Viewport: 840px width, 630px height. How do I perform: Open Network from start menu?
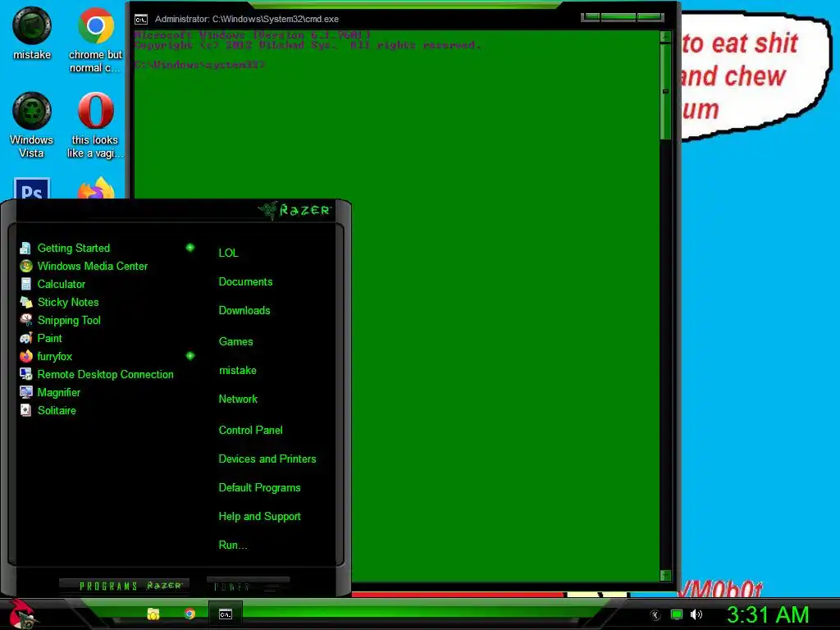(x=238, y=399)
